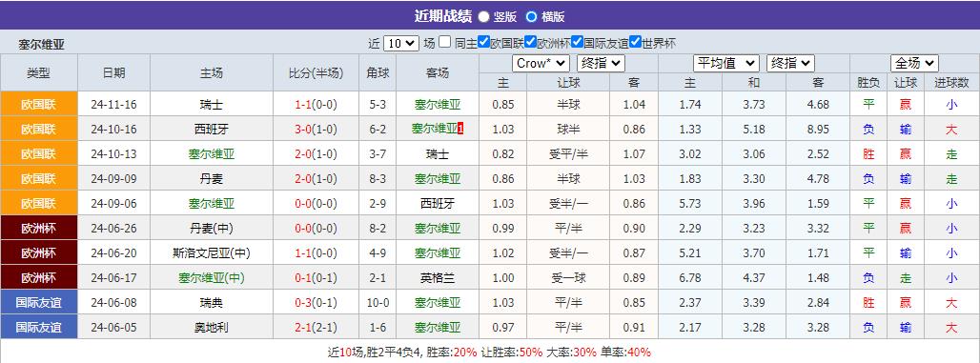Click the red card marker beside 塞尔维亚 on 24-10-16
This screenshot has width=980, height=363.
pos(460,129)
